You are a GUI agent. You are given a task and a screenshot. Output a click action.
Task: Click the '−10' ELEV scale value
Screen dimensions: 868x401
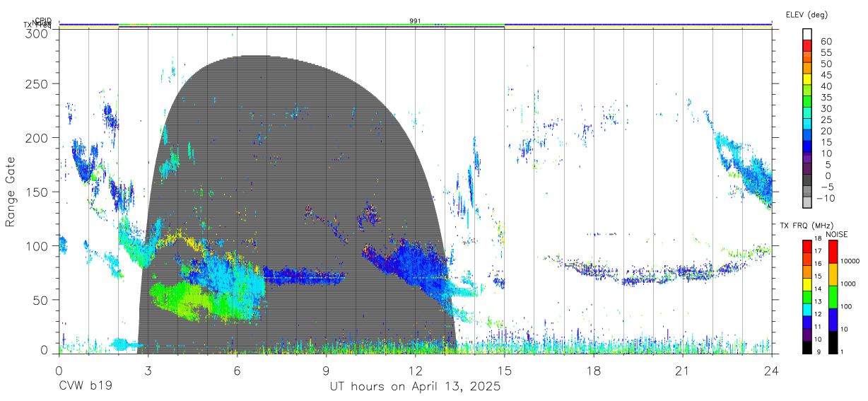point(826,197)
